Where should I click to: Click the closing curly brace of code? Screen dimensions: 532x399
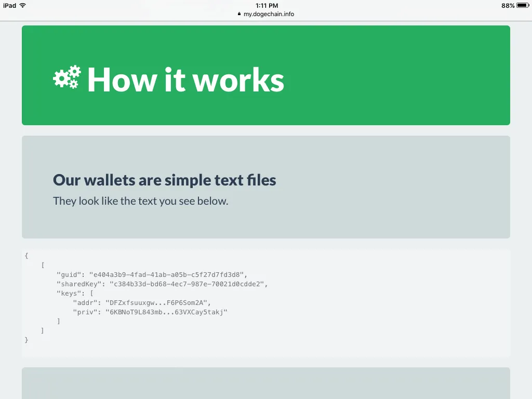click(x=26, y=340)
